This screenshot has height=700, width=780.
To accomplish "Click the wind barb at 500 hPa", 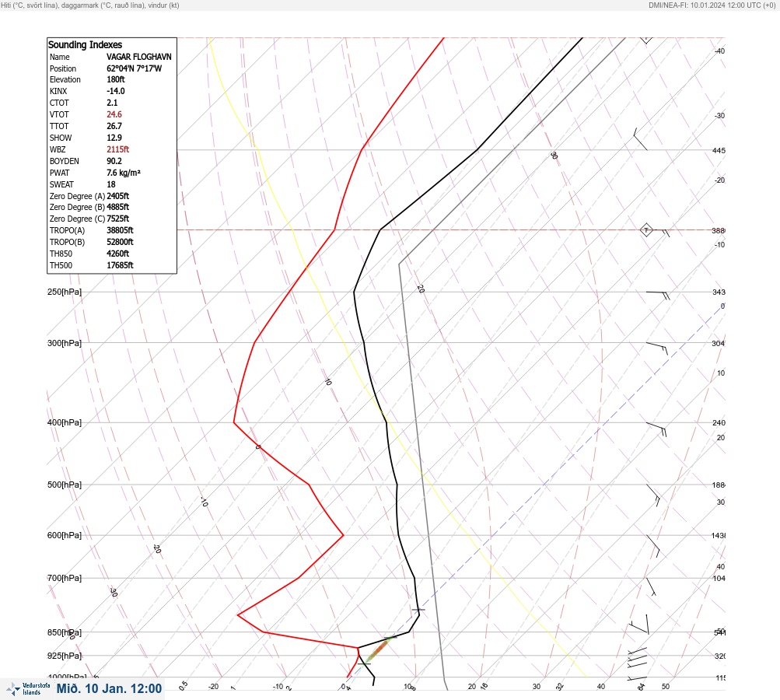I will tap(654, 495).
